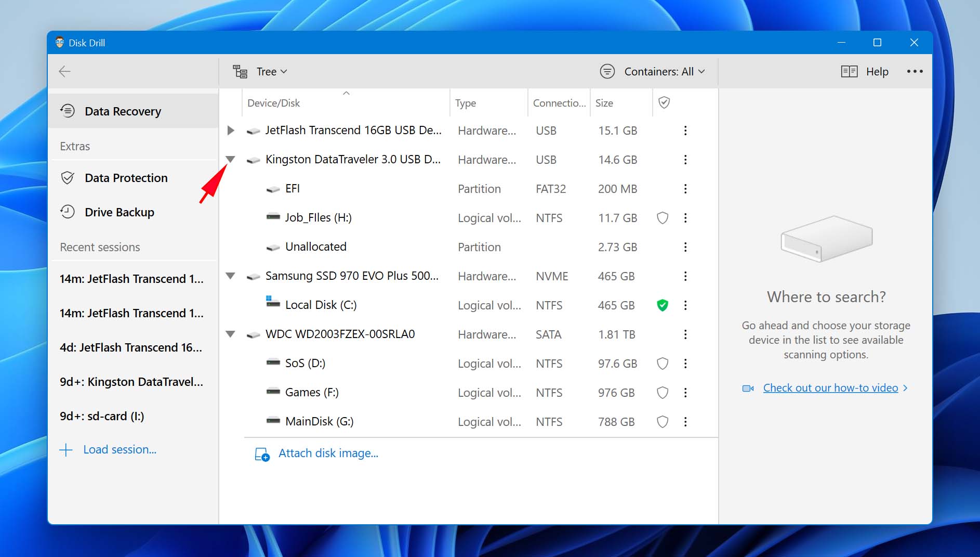The height and width of the screenshot is (557, 980).
Task: Expand the JetFlash Transcend drive
Action: pyautogui.click(x=231, y=131)
